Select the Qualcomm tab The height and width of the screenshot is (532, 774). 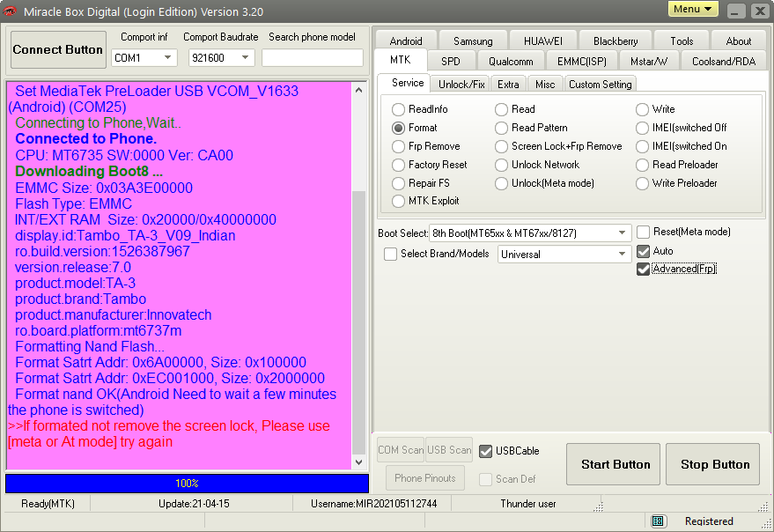pyautogui.click(x=511, y=62)
